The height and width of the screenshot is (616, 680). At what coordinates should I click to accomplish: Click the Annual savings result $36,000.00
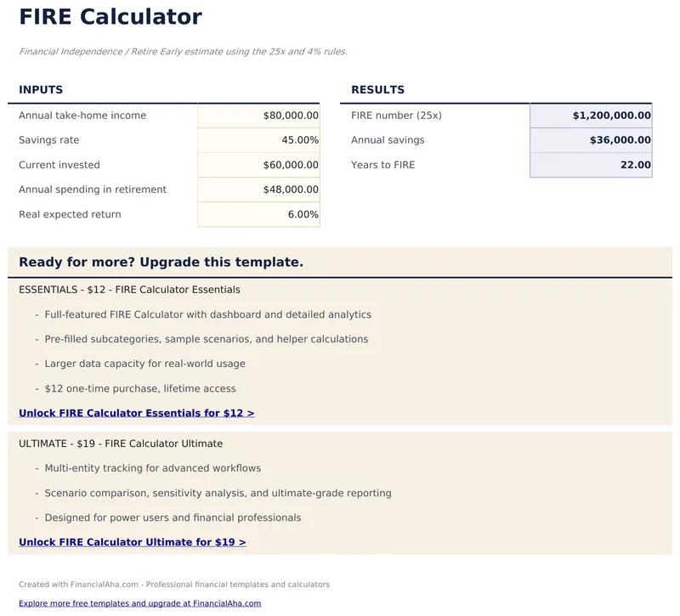click(591, 140)
